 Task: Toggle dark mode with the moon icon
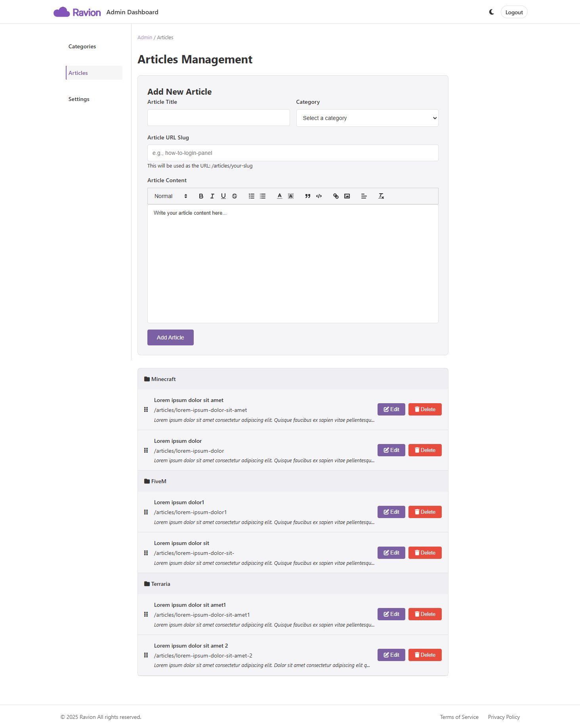tap(492, 12)
